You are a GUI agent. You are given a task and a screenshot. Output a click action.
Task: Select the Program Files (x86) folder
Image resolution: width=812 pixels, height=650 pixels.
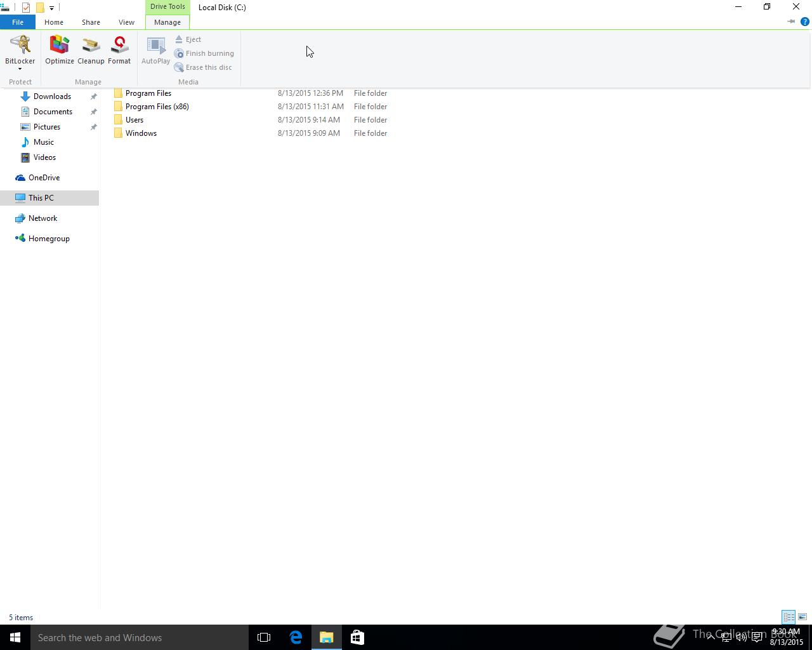coord(157,107)
